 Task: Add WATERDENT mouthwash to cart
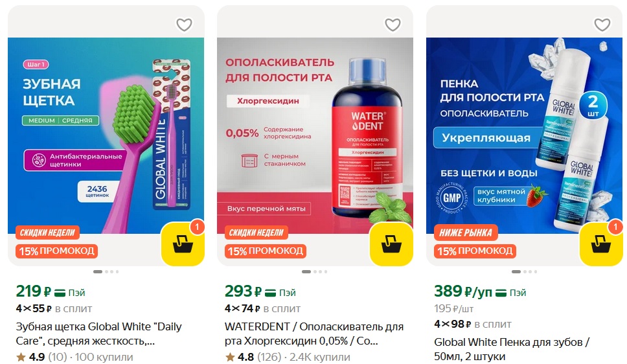pos(391,244)
